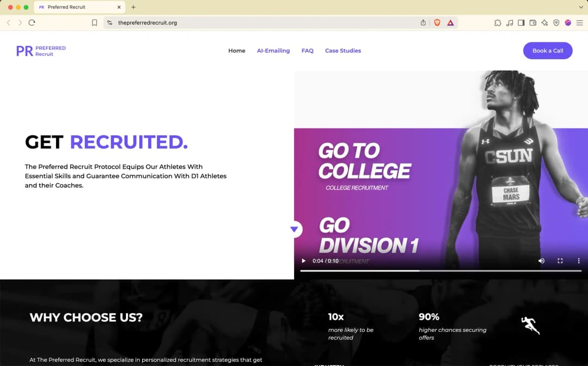Viewport: 588px width, 366px height.
Task: Open the FAQ navigation link
Action: point(308,51)
